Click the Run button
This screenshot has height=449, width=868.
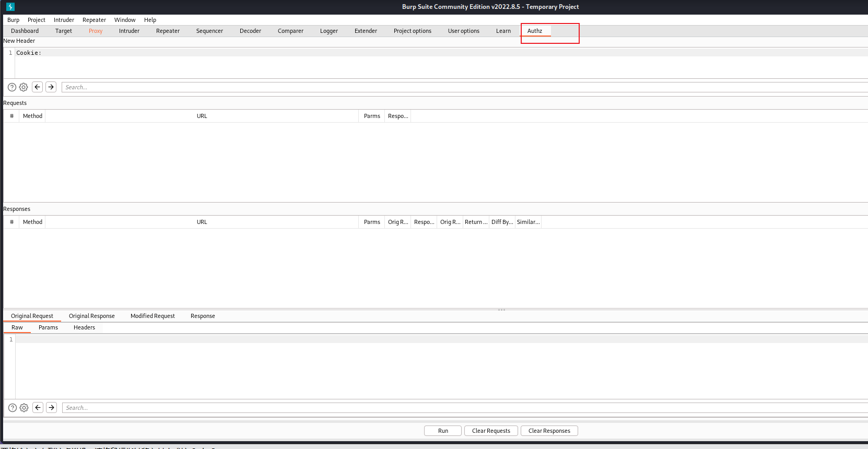(443, 431)
